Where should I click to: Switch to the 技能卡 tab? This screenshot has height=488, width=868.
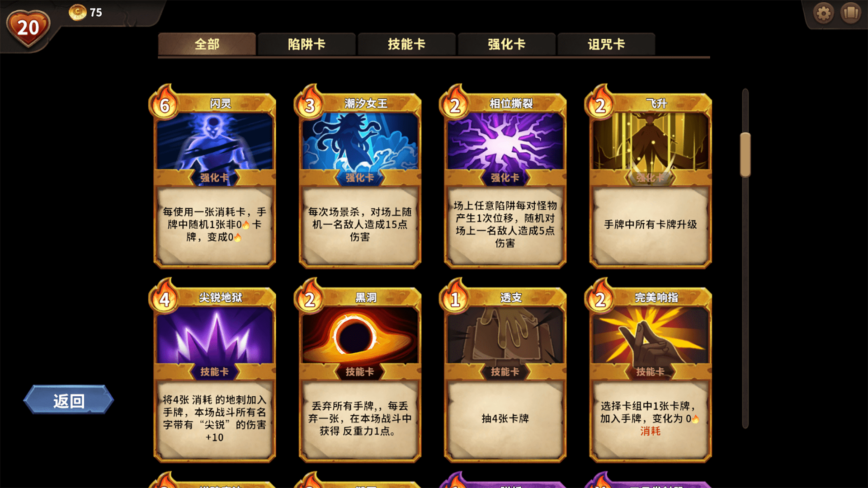(x=406, y=44)
